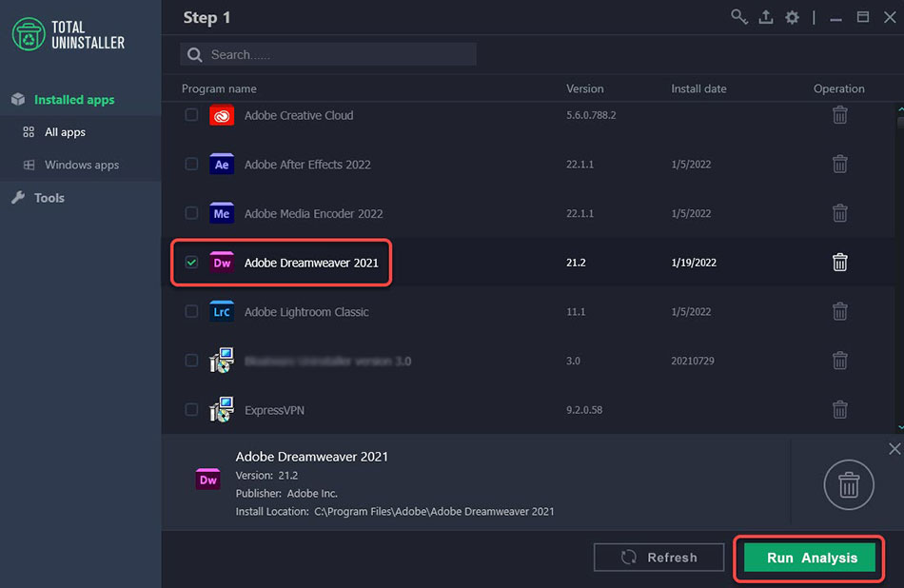The width and height of the screenshot is (904, 588).
Task: Click the Windows apps icon in sidebar
Action: click(29, 165)
